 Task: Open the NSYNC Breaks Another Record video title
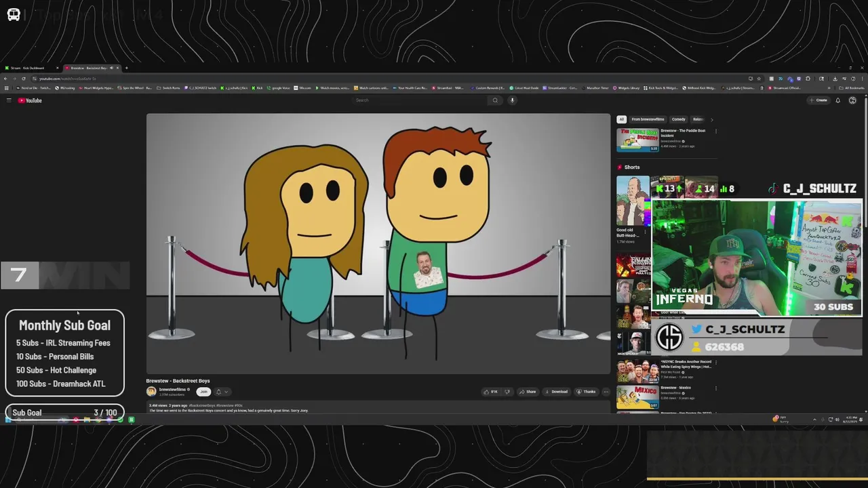[x=686, y=364]
